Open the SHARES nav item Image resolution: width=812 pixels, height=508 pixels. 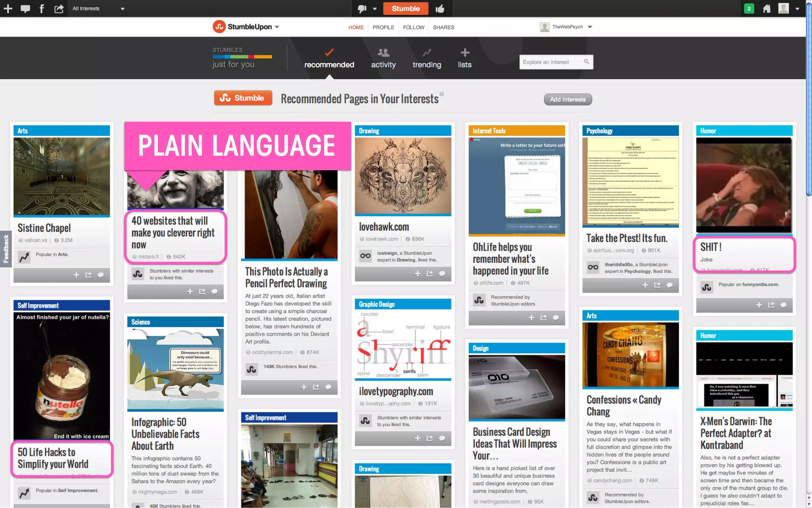pos(443,27)
